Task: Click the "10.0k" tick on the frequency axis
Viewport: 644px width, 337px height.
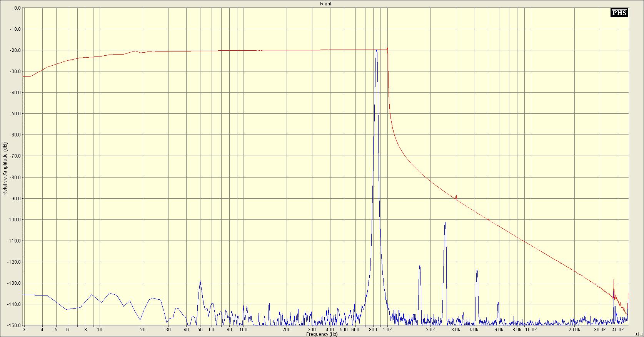Action: (x=531, y=330)
